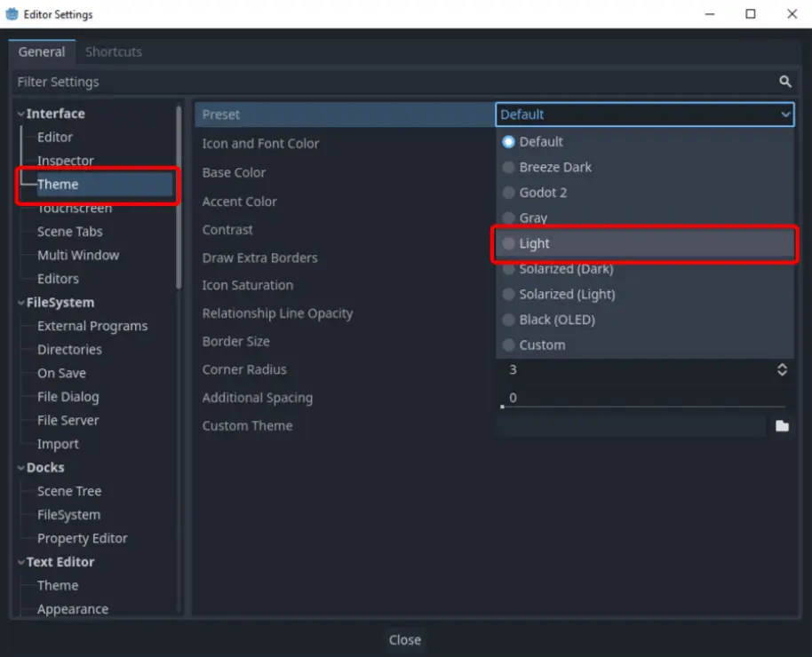This screenshot has width=812, height=657.
Task: Collapse the Docks tree section
Action: (21, 468)
